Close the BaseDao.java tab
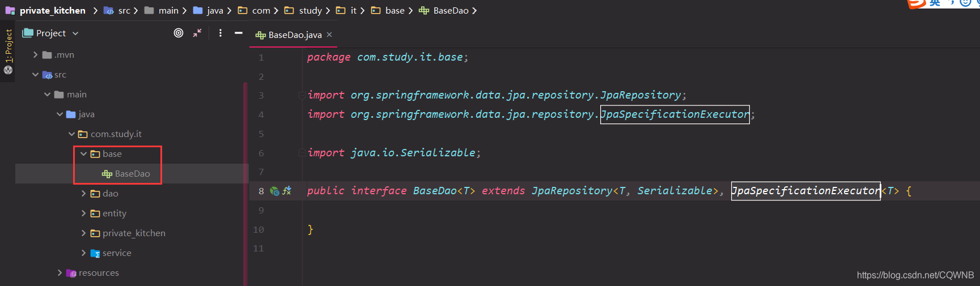This screenshot has width=980, height=286. 329,35
